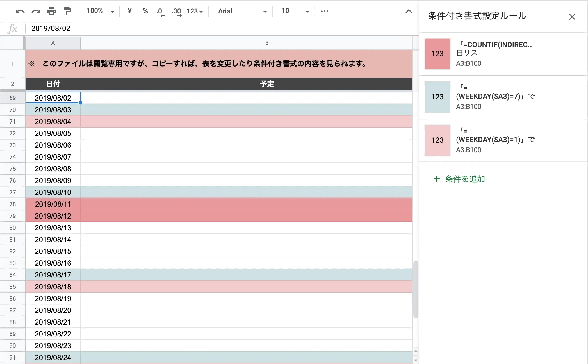This screenshot has width=588, height=364.
Task: Open the three-dot more toolbar options
Action: click(x=324, y=11)
